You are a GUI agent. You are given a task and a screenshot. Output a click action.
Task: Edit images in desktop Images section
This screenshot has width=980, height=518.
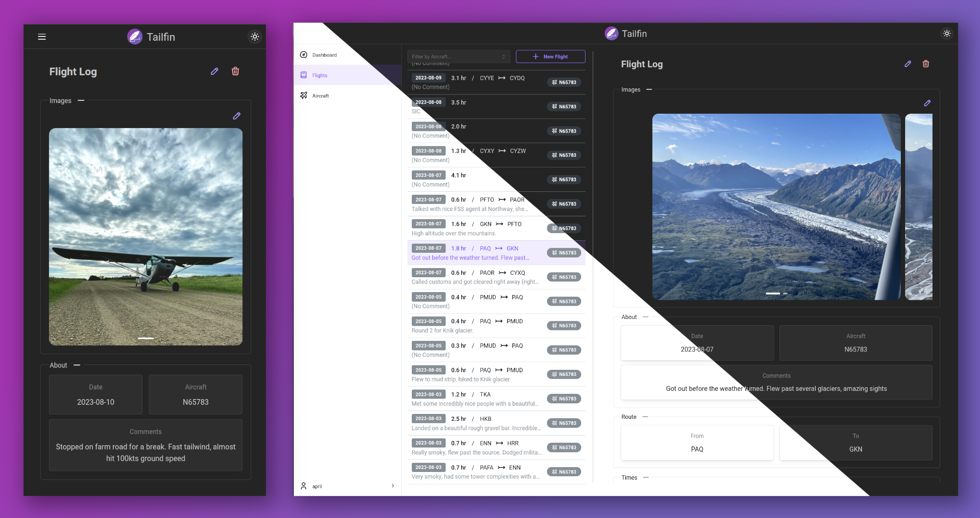(x=927, y=103)
